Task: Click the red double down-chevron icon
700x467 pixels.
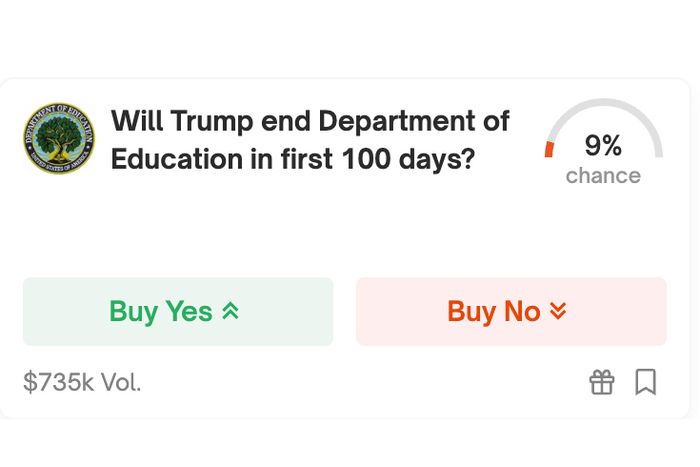Action: (x=558, y=311)
